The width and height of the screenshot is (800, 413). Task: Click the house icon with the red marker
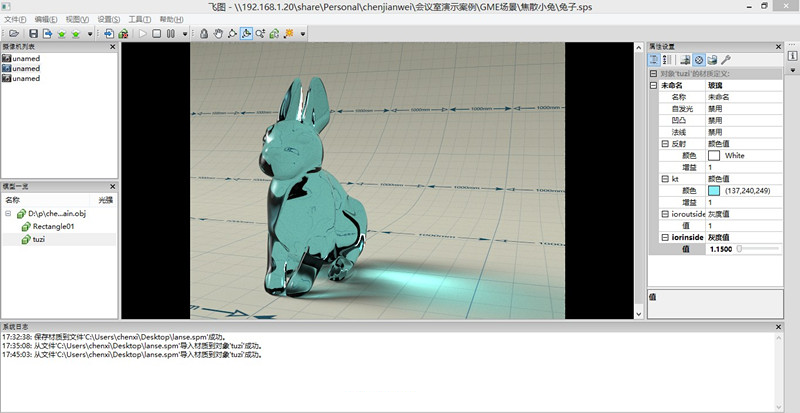tap(123, 34)
